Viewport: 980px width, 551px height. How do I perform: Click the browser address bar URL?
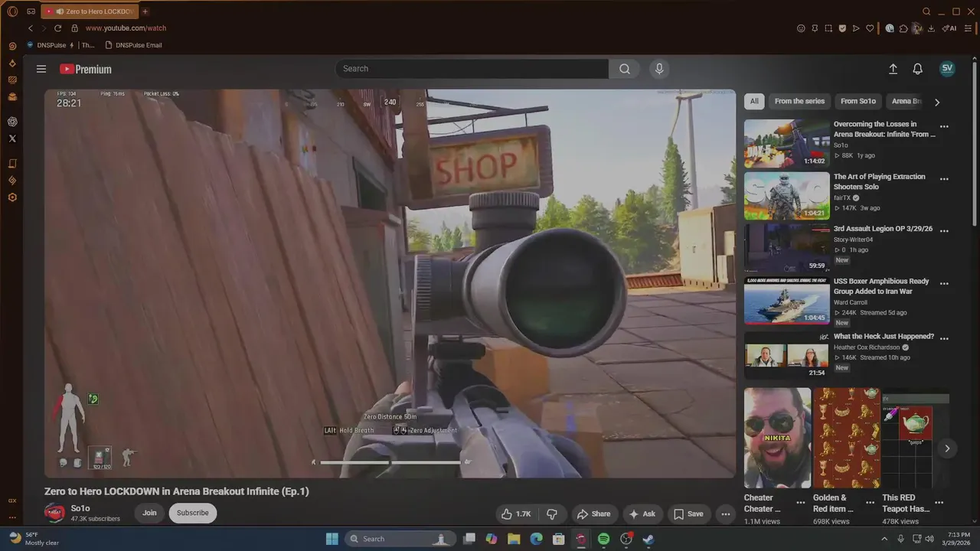coord(126,28)
